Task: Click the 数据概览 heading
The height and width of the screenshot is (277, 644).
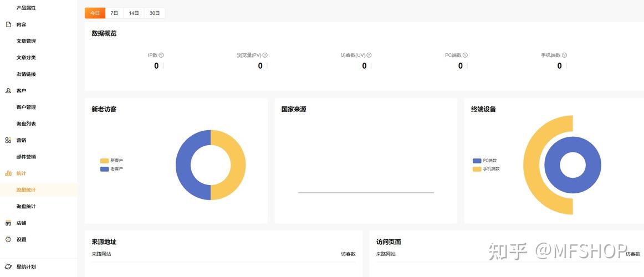Action: click(104, 34)
